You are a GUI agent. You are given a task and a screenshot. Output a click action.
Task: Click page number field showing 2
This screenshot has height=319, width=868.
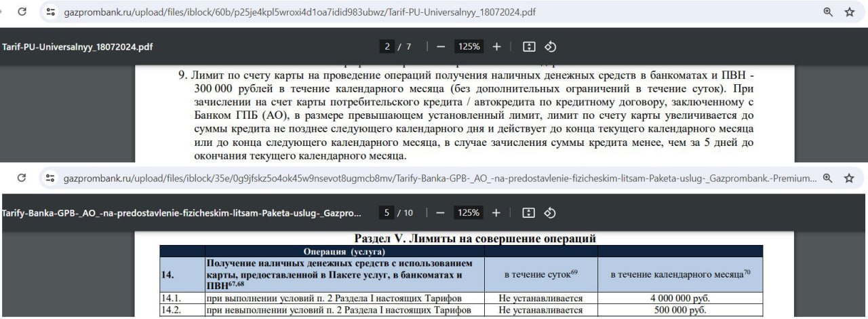click(x=387, y=47)
